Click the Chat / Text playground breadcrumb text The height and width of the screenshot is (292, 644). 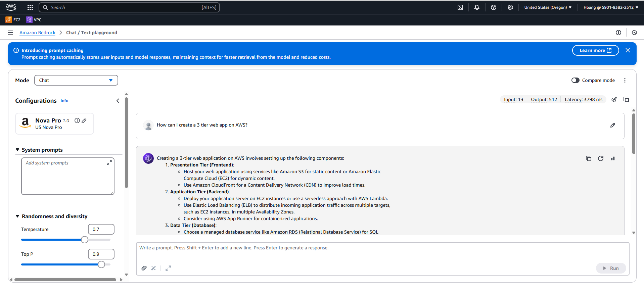pyautogui.click(x=92, y=33)
